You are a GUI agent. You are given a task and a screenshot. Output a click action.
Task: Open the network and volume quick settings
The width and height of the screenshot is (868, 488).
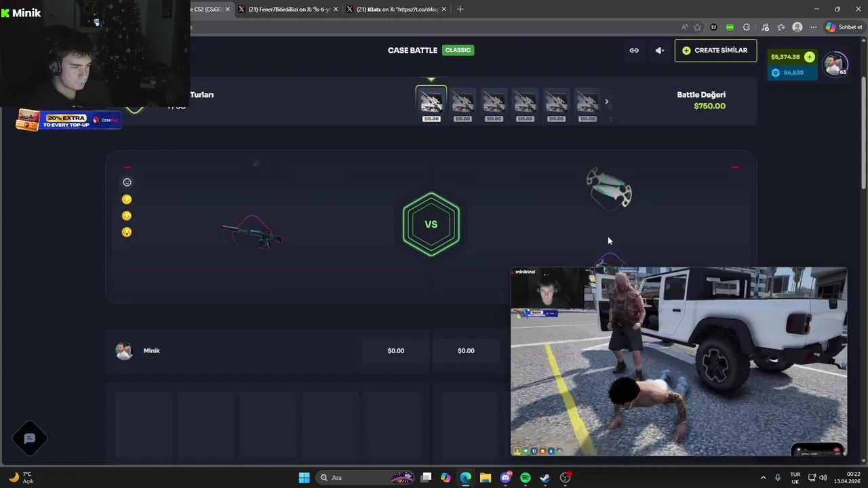818,478
